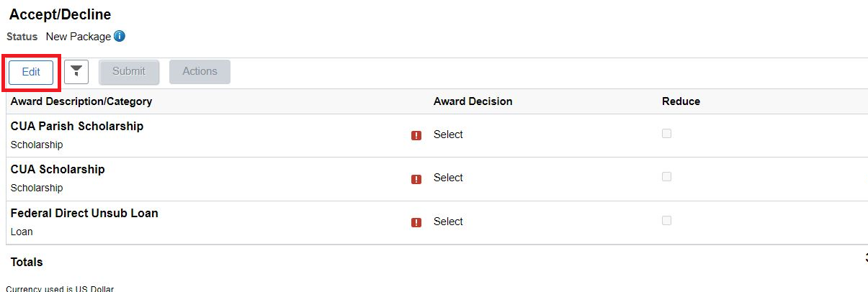The image size is (868, 292).
Task: Open Award Decision Select for CUA Parish Scholarship
Action: (448, 134)
